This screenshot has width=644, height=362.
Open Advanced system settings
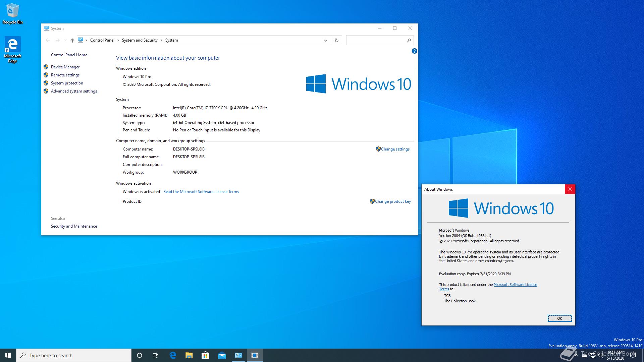[x=74, y=91]
